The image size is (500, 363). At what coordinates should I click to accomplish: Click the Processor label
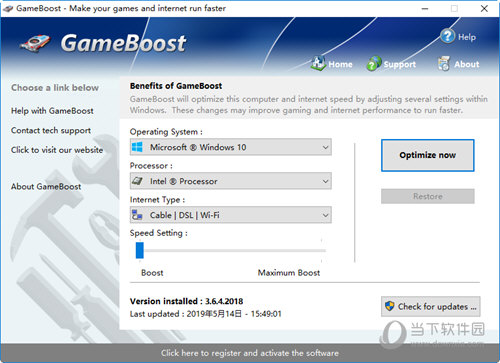point(151,166)
